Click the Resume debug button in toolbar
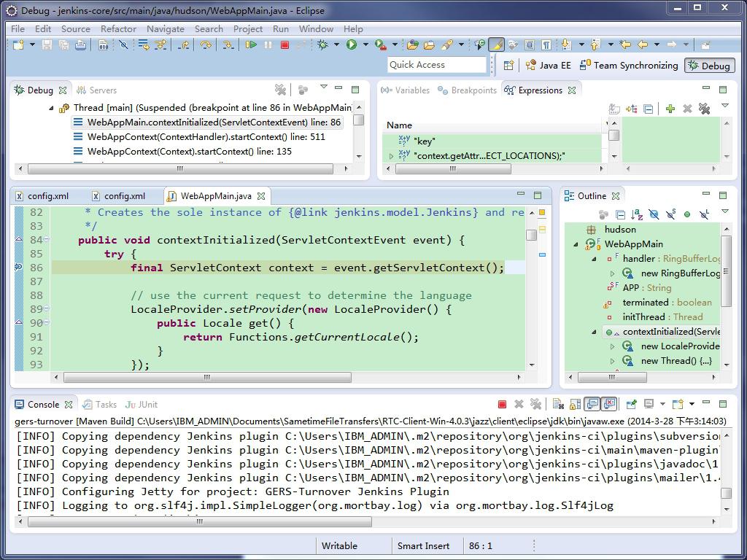The height and width of the screenshot is (560, 747). click(x=251, y=44)
